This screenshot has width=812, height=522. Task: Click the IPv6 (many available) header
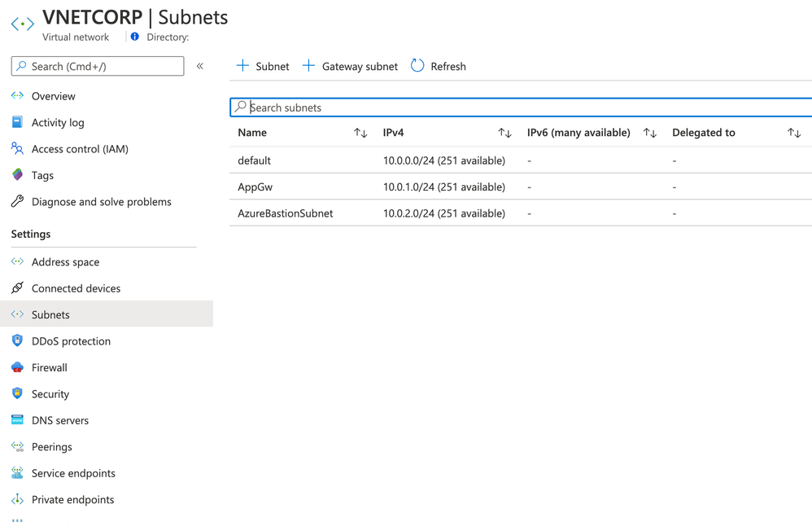tap(578, 133)
